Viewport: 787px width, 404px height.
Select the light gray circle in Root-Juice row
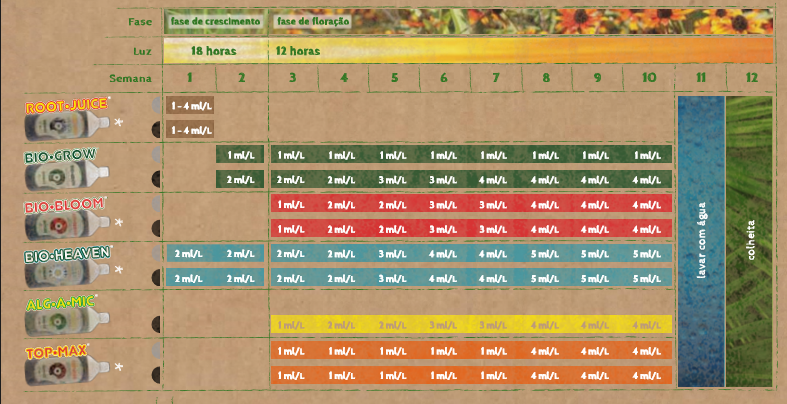click(x=155, y=104)
